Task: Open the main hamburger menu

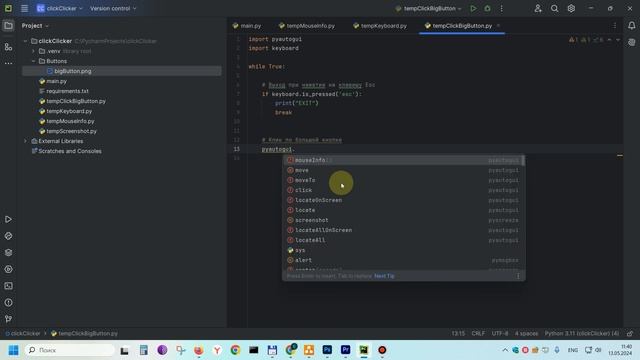Action: click(24, 8)
